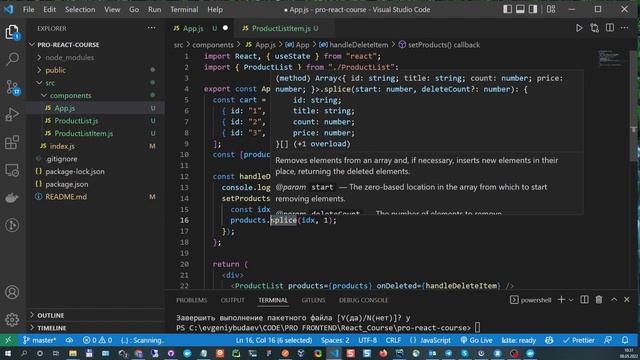The width and height of the screenshot is (640, 360).
Task: Close the terminal panel
Action: 627,300
